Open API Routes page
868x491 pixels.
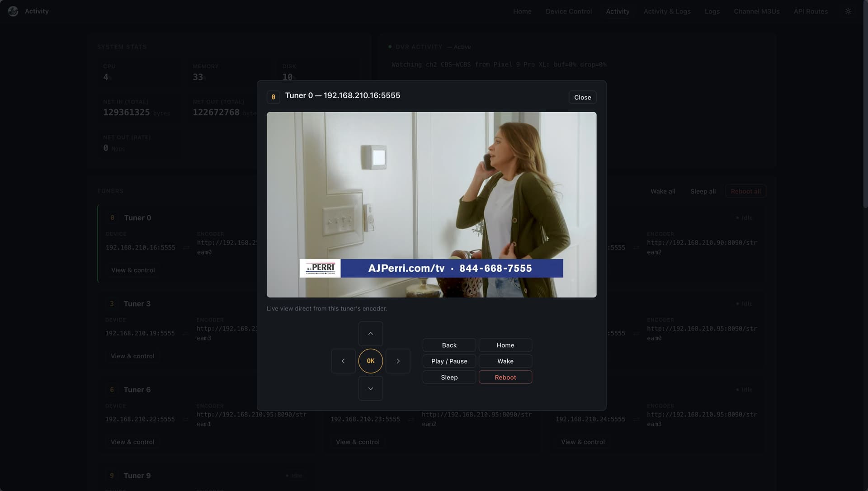coord(811,11)
